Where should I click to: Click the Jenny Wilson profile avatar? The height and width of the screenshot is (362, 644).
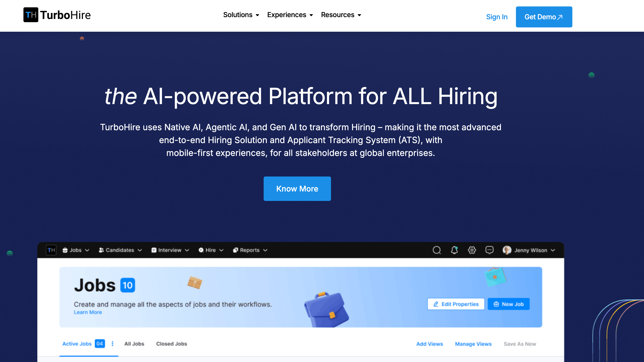pos(507,250)
